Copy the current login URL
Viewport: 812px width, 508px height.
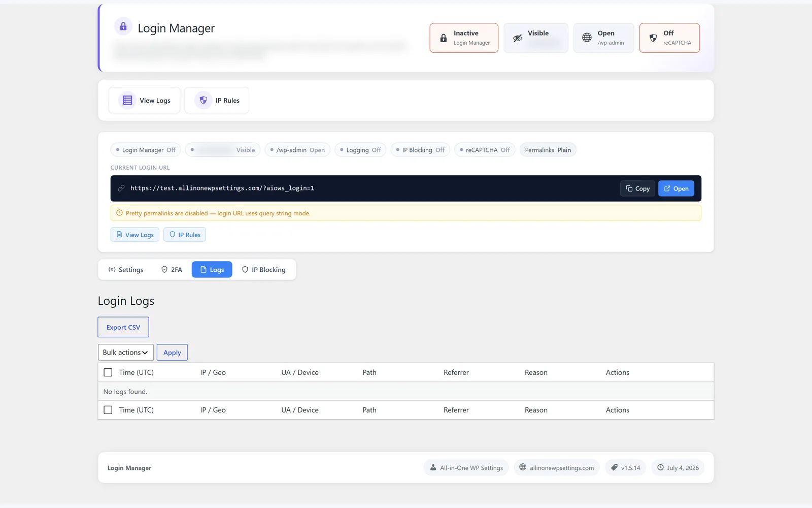(638, 188)
